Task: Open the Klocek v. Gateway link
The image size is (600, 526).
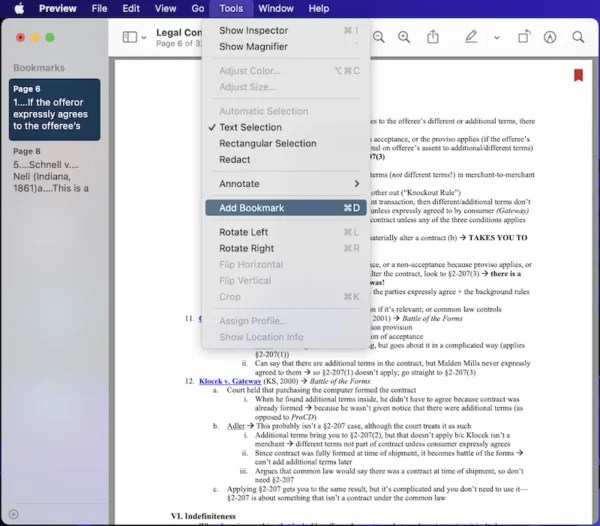Action: pyautogui.click(x=230, y=381)
